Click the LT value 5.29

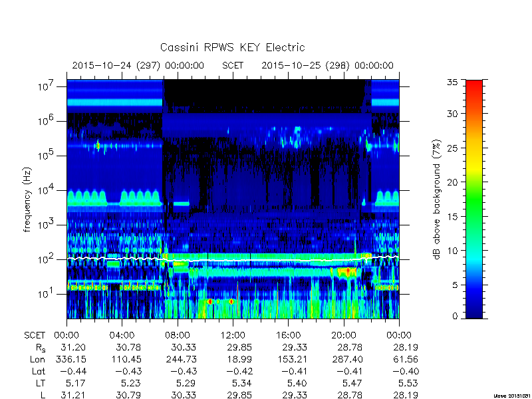(x=187, y=384)
